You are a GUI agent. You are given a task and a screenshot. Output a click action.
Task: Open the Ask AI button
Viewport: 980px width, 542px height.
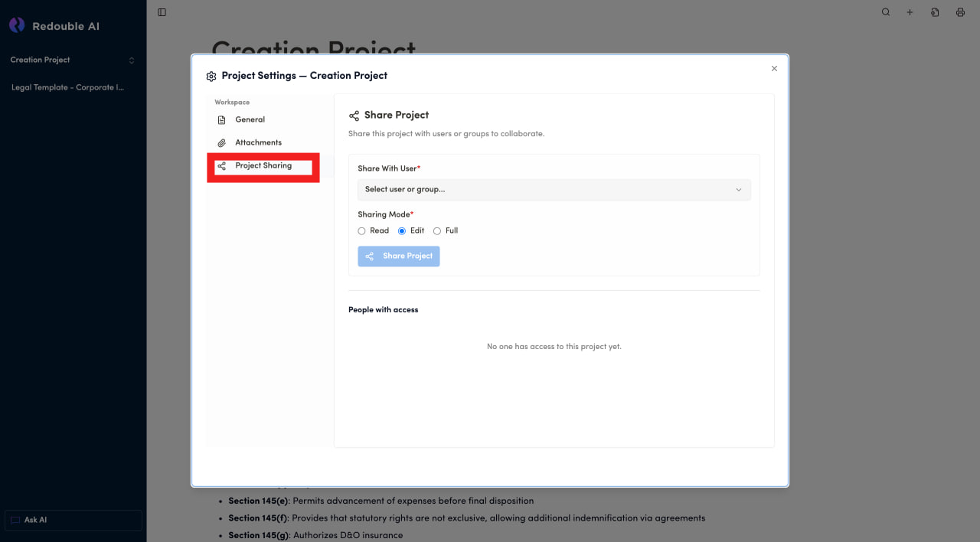(73, 521)
